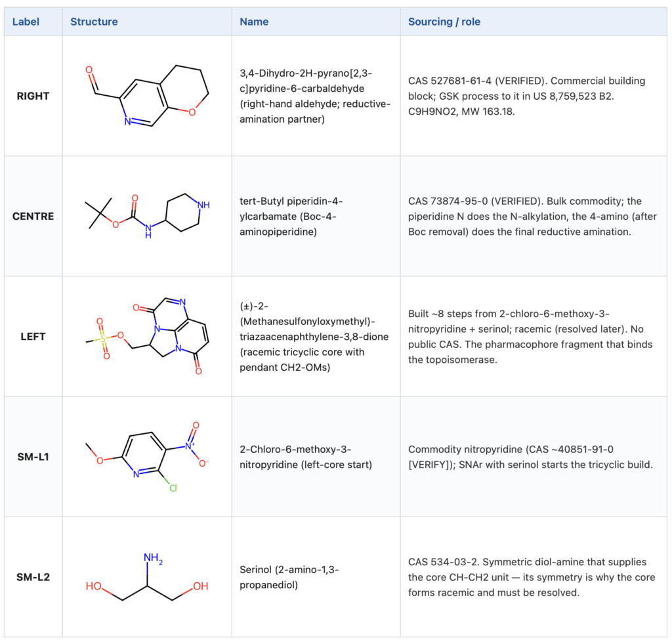Select the RIGHT label cell

(33, 96)
